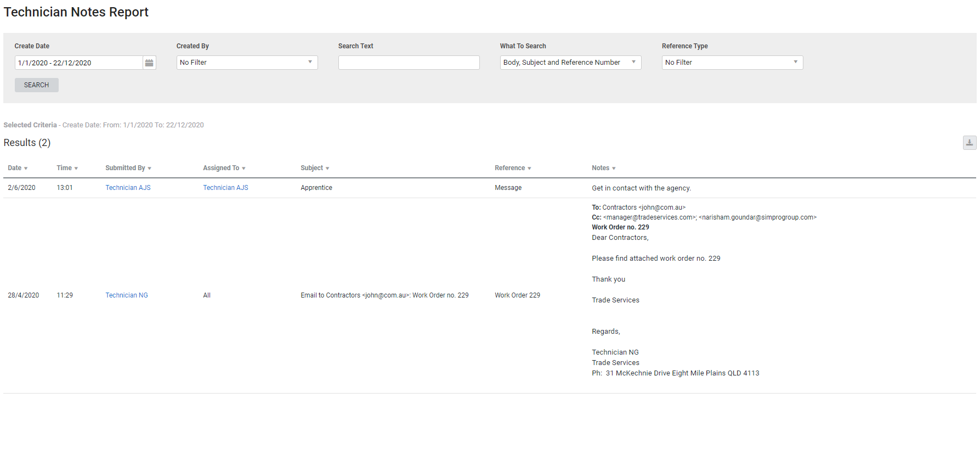The image size is (980, 460).
Task: Sort results by Date column
Action: click(18, 168)
